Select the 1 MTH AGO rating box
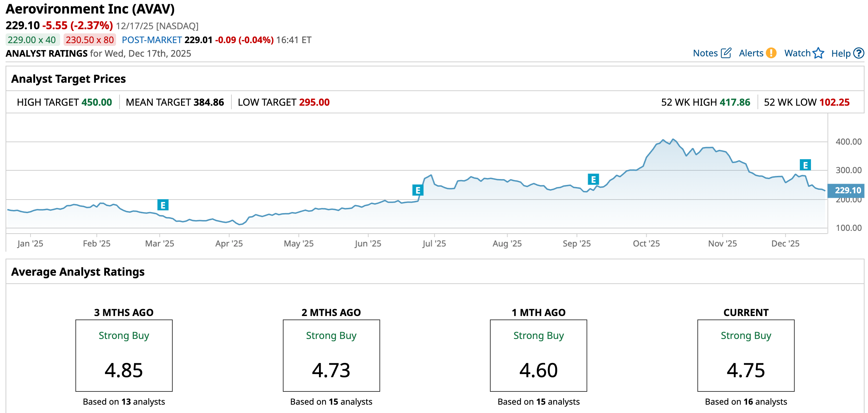 [538, 355]
